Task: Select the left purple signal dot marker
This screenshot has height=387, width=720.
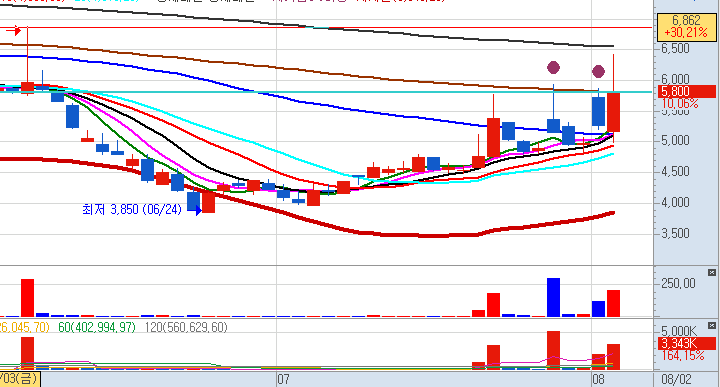Action: point(554,68)
